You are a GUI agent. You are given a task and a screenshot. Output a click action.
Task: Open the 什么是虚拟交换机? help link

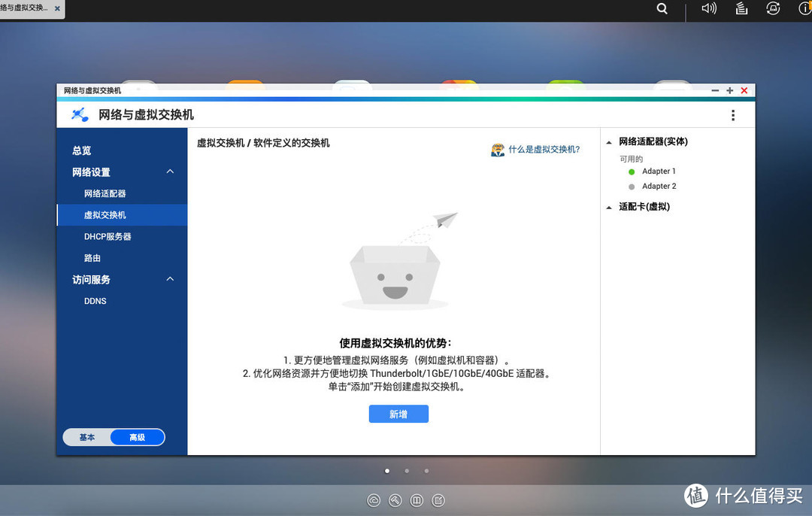coord(544,149)
